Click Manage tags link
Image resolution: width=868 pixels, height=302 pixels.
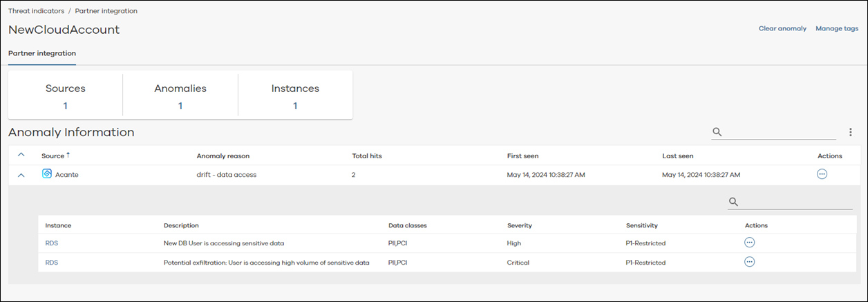click(x=837, y=28)
